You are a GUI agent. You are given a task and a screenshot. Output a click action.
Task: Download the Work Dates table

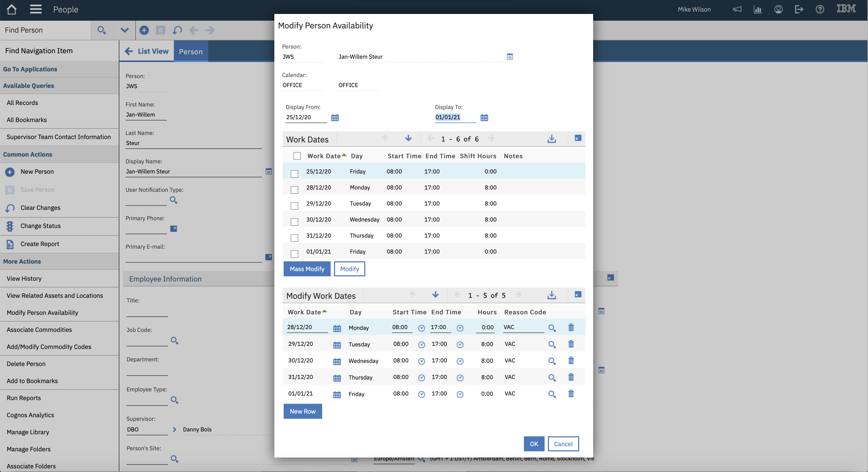(x=551, y=139)
